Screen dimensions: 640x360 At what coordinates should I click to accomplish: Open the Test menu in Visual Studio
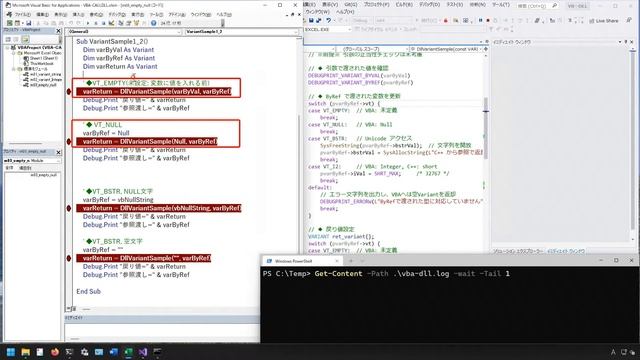tap(454, 4)
